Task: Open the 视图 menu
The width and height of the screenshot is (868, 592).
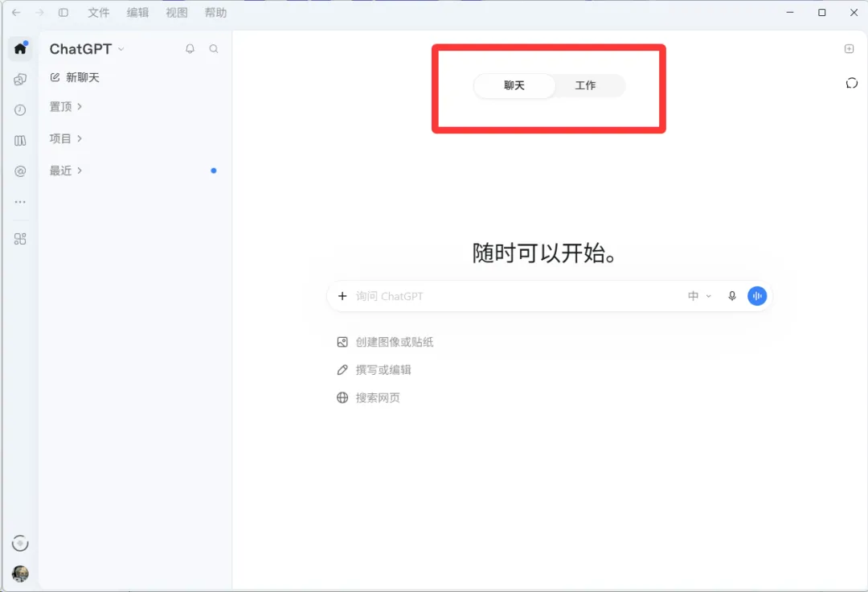Action: tap(177, 12)
